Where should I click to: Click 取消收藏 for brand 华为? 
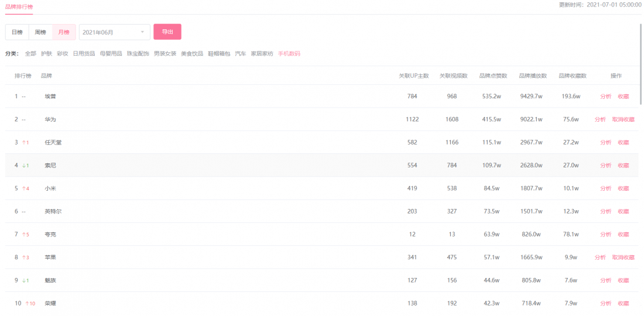[623, 119]
